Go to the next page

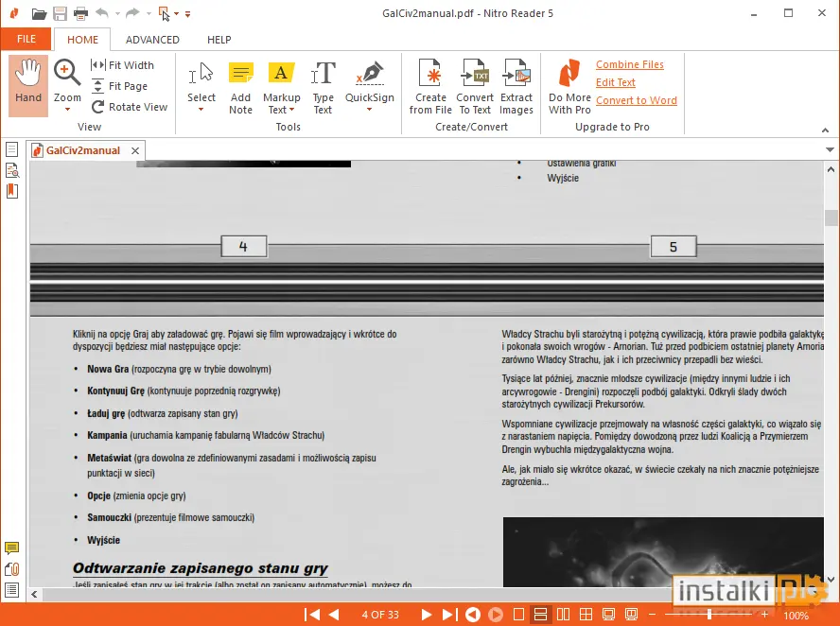click(427, 615)
